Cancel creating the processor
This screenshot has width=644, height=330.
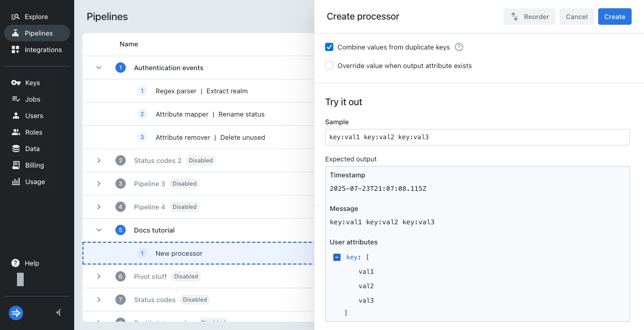(577, 16)
